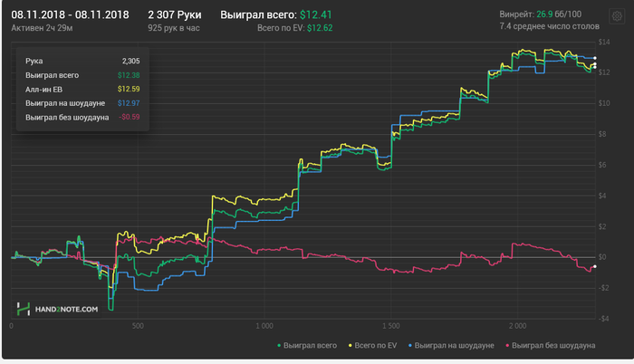
Task: Toggle the 'Выиграл без шоудауна' legend series
Action: [x=551, y=345]
